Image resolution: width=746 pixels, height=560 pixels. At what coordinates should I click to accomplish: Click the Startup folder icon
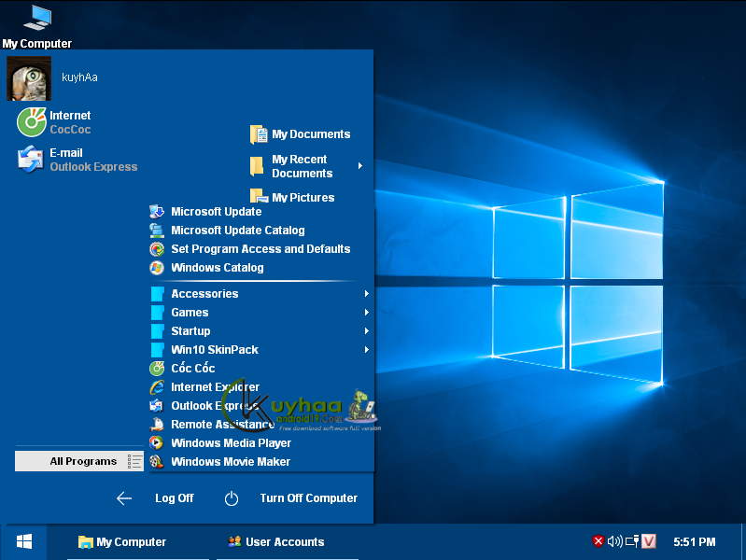(x=157, y=330)
